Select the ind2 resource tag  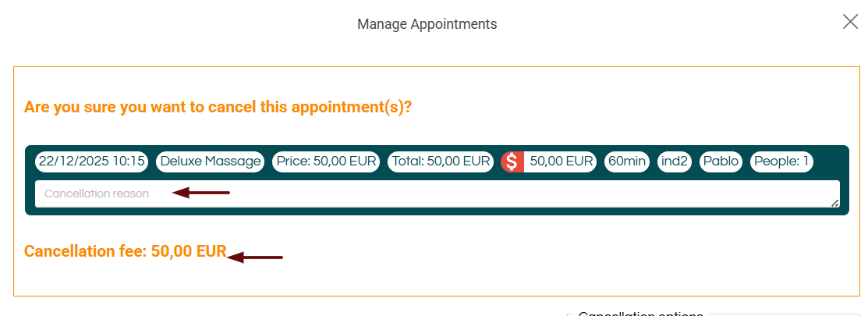[x=675, y=162]
